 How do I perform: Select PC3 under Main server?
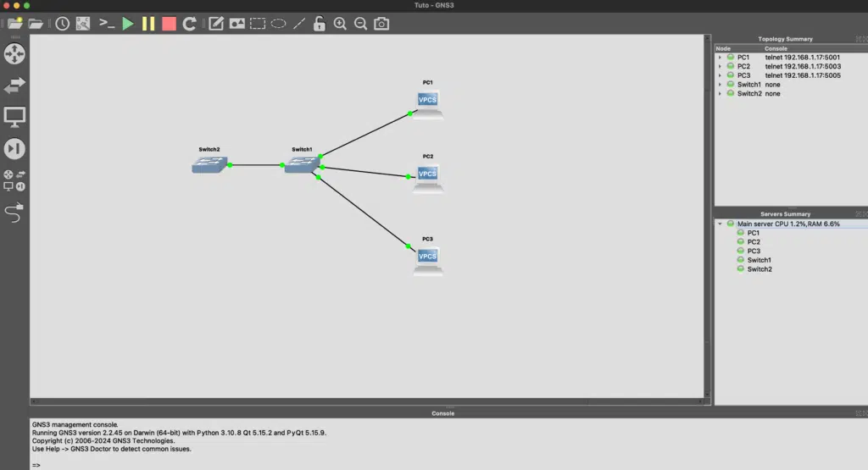[754, 251]
